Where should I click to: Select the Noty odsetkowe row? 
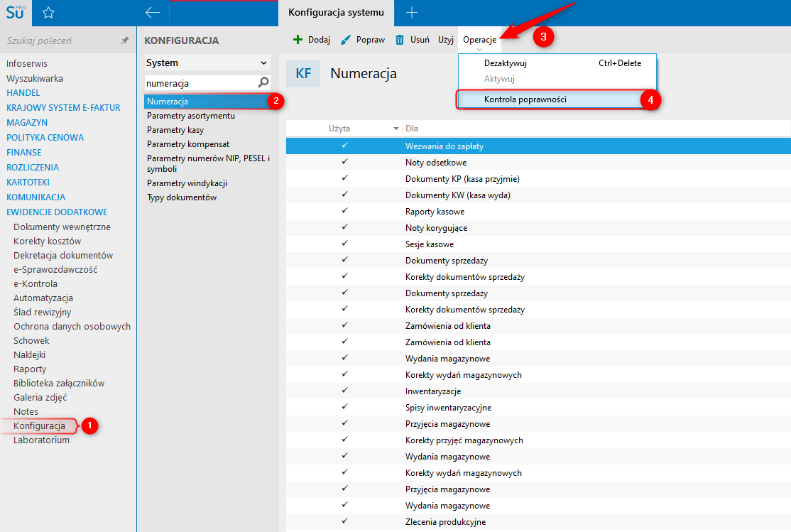(538, 163)
